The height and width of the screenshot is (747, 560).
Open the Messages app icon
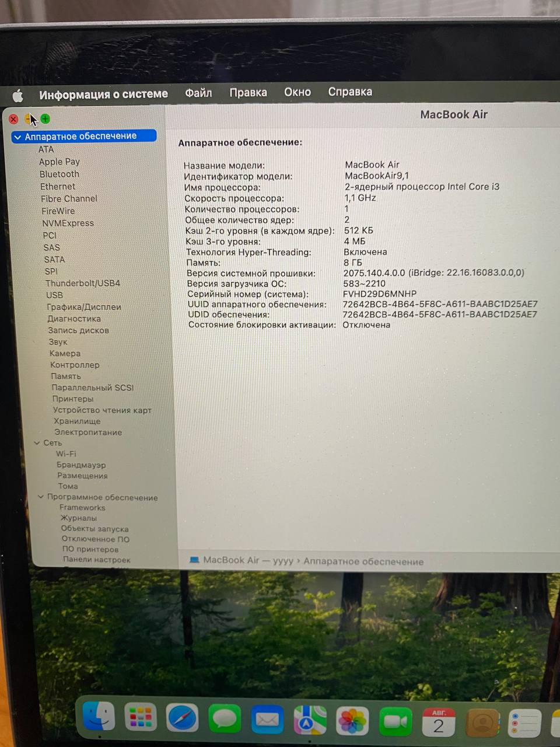pyautogui.click(x=225, y=719)
